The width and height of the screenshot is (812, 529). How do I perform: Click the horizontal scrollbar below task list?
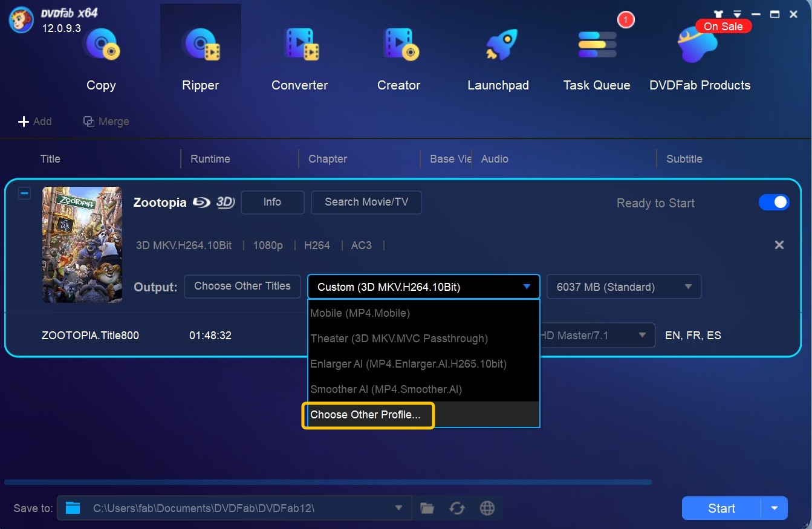coord(326,482)
